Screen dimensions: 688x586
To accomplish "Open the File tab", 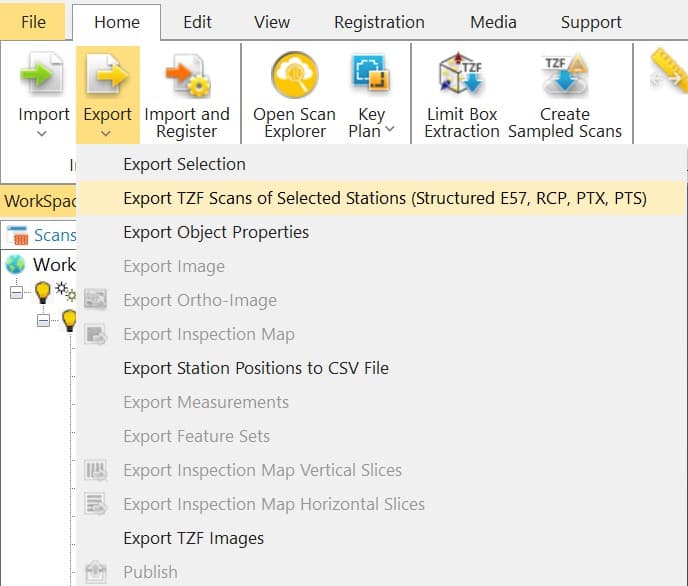I will [x=33, y=22].
